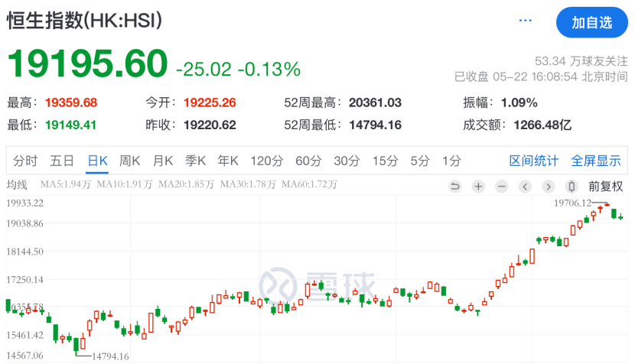
Task: Open the 前复权 adjustment dropdown
Action: 605,187
